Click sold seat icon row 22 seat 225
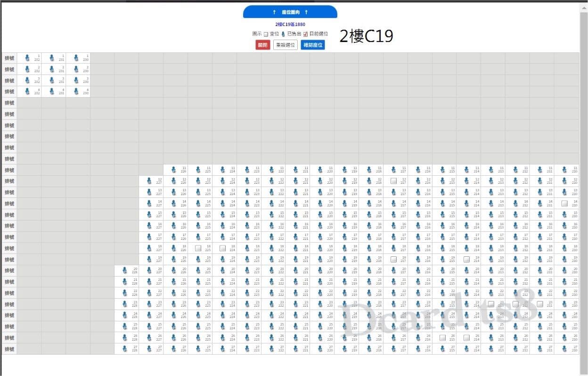This screenshot has width=588, height=376. pyautogui.click(x=198, y=293)
